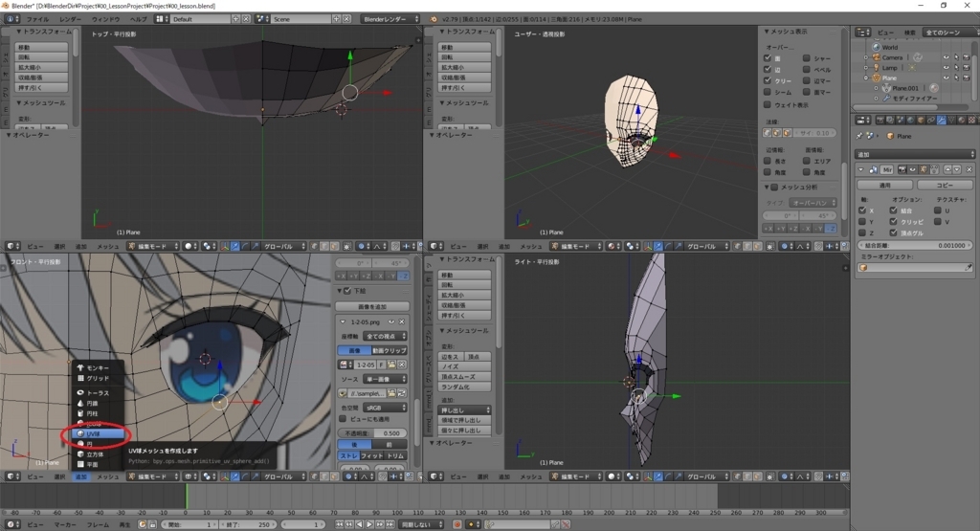
Task: Click the 不透明度 opacity slider field
Action: (x=373, y=433)
